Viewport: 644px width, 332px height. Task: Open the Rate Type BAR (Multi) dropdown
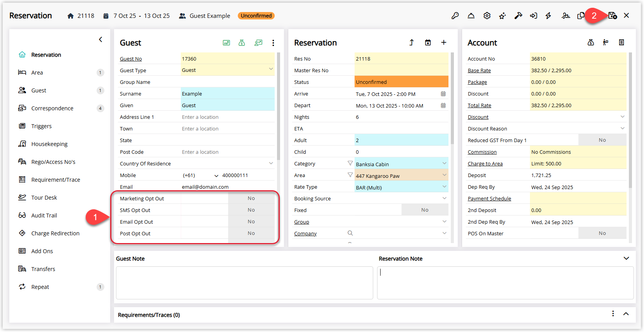click(444, 187)
